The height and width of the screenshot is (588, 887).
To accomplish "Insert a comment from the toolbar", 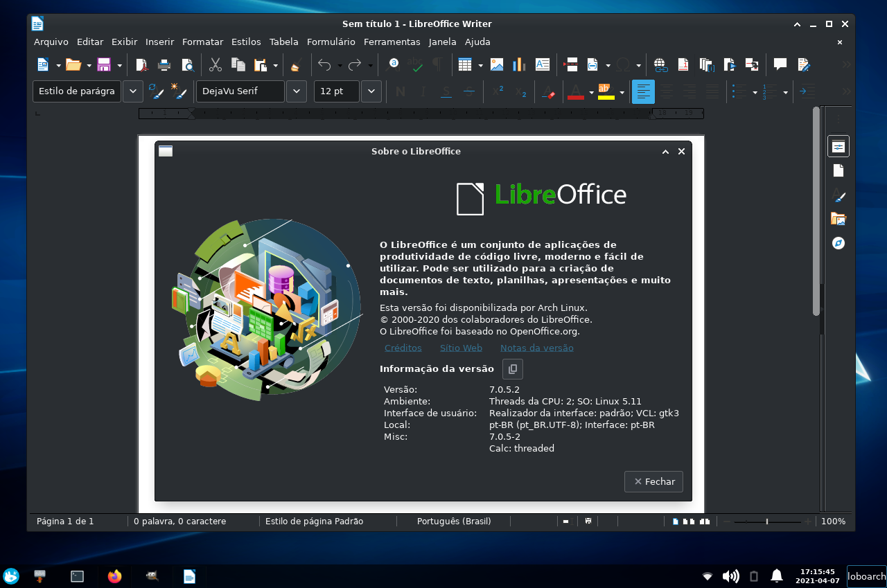I will [780, 64].
